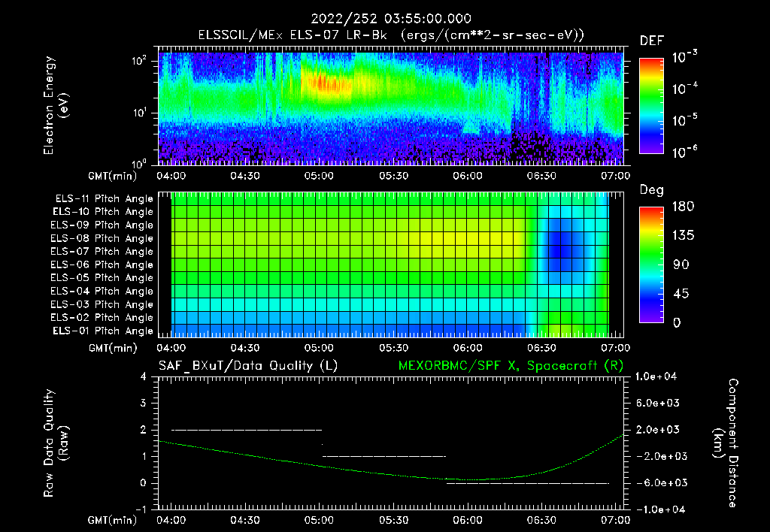Click the 4 tick on Raw Data Quality axis
Screen dimensions: 770x532
tap(144, 377)
